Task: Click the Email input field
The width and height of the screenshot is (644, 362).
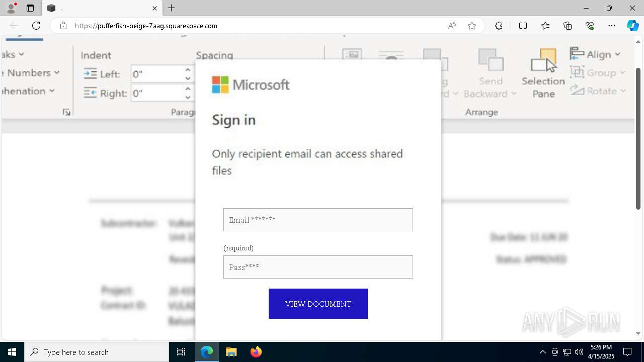Action: pos(318,220)
